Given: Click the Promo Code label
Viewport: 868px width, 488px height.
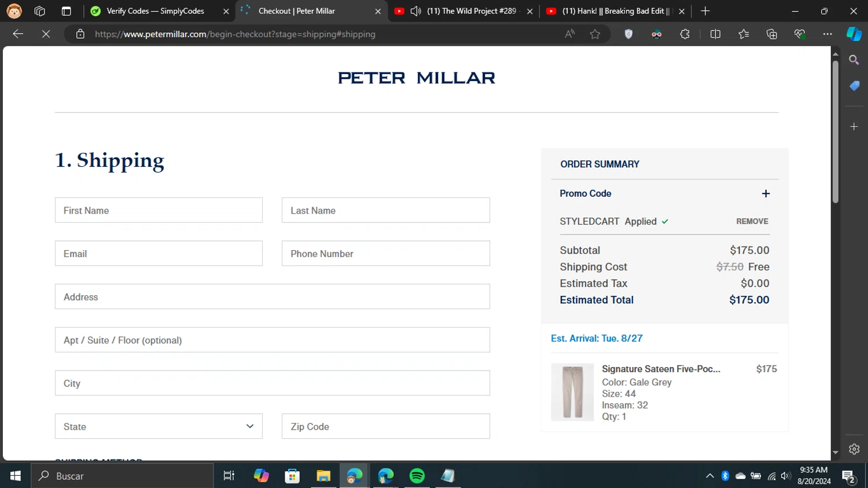Looking at the screenshot, I should tap(585, 193).
